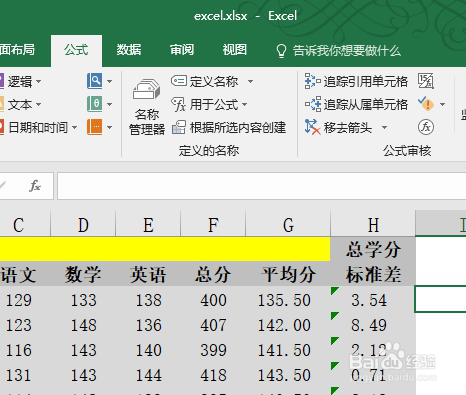Open the 定义名称 dropdown arrow

point(250,81)
